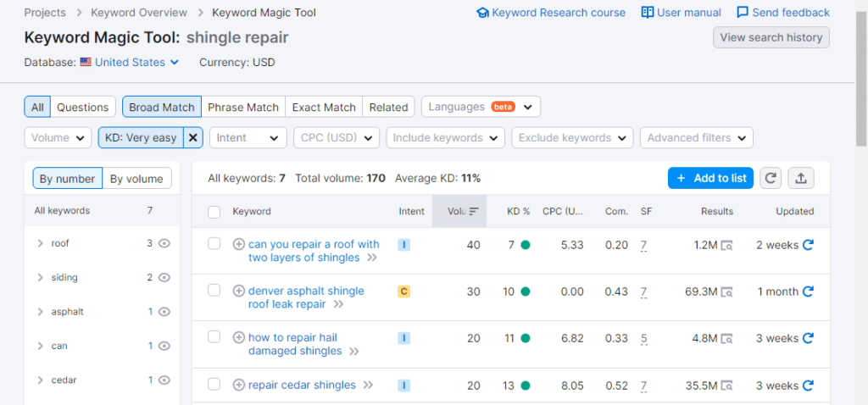Select the Questions tab
The width and height of the screenshot is (868, 405).
(83, 108)
